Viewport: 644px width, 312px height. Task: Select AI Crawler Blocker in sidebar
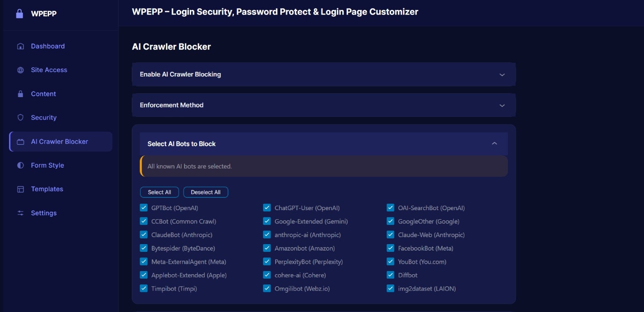[61, 141]
